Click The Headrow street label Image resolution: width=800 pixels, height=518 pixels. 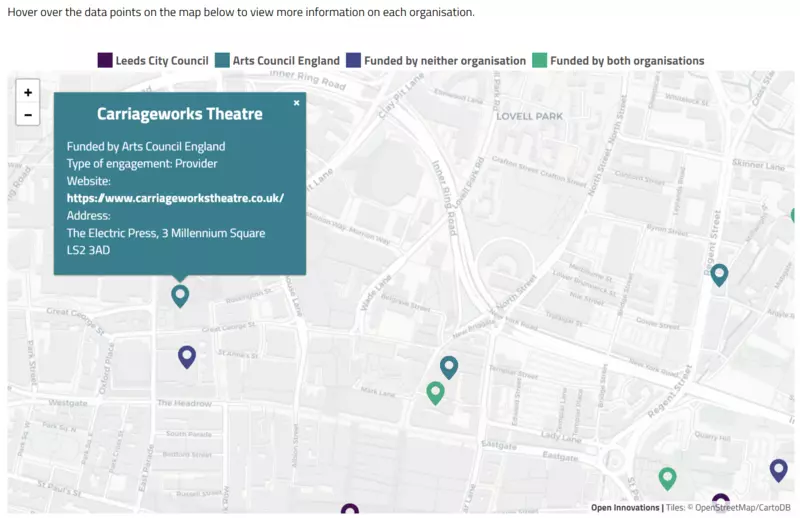[184, 403]
